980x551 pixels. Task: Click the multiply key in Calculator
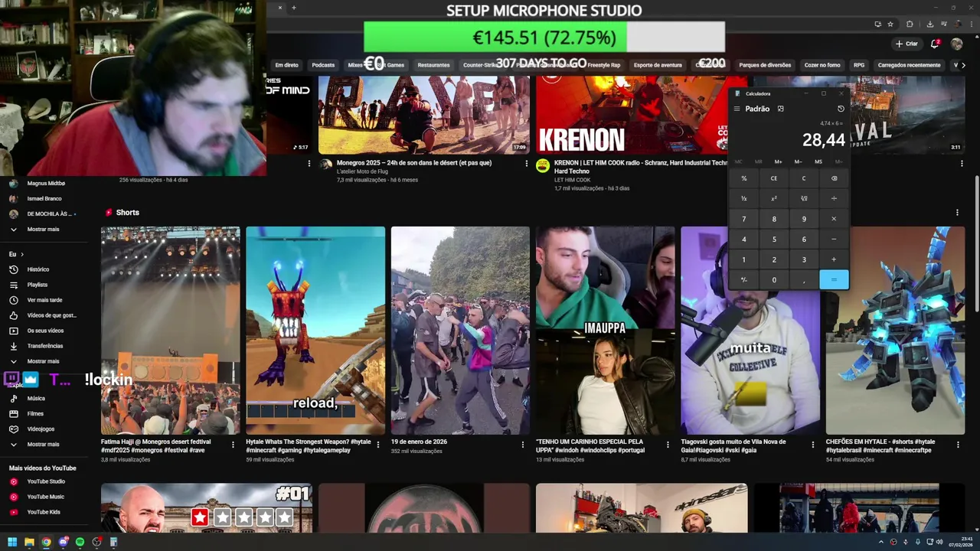tap(834, 219)
